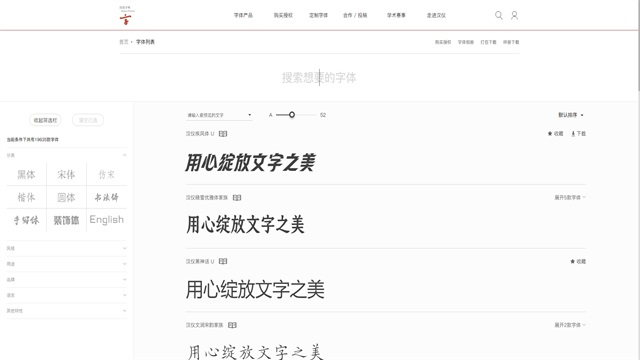Favorite the first font with star 收藏
640x360 pixels.
pyautogui.click(x=555, y=133)
